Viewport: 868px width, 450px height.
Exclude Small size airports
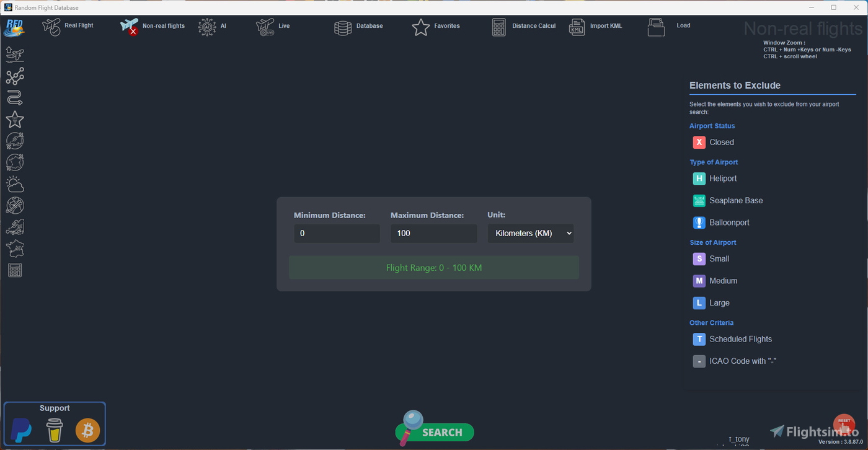699,259
